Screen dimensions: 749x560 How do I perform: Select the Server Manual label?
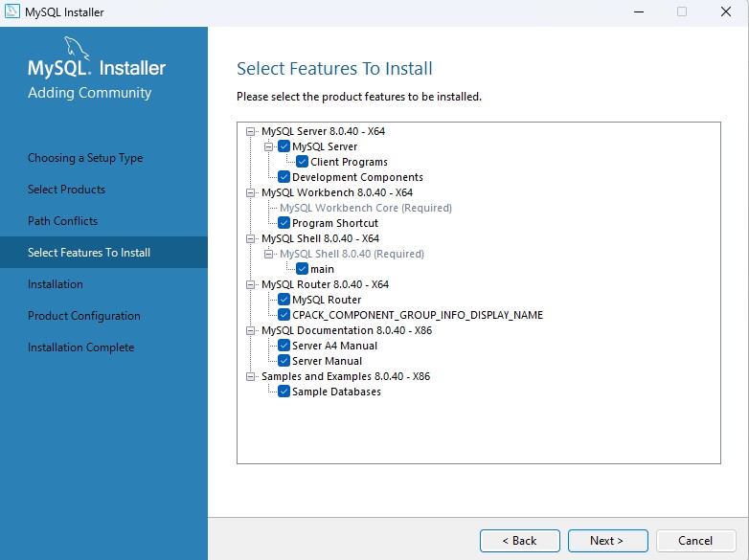coord(327,361)
